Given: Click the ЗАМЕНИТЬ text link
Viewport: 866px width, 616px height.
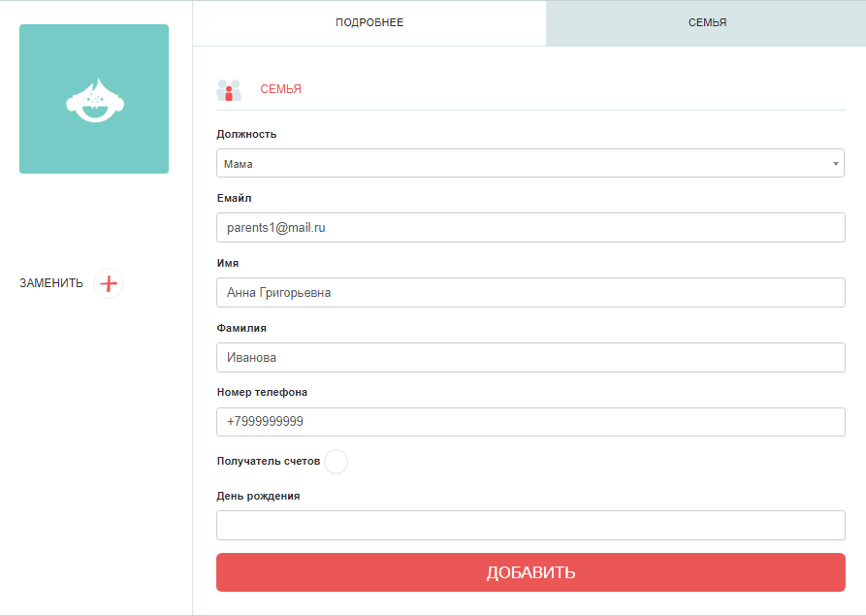Looking at the screenshot, I should (x=51, y=283).
